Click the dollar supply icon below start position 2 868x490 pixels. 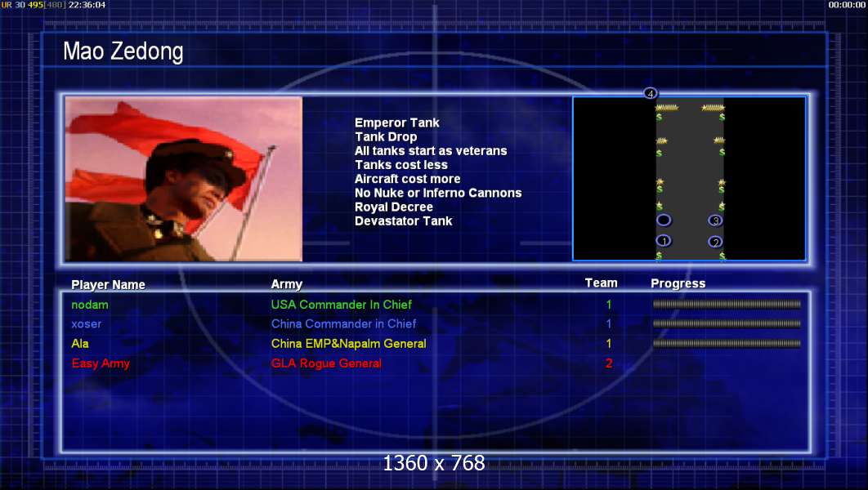click(722, 256)
